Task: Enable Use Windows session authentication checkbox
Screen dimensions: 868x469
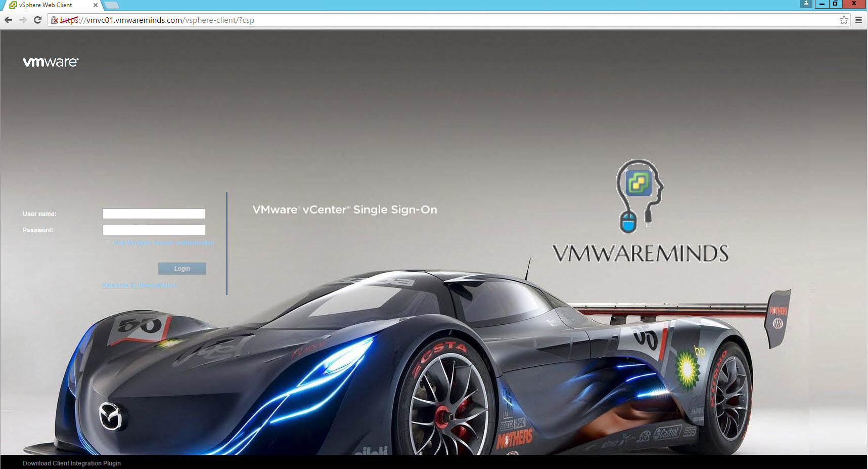Action: 107,243
